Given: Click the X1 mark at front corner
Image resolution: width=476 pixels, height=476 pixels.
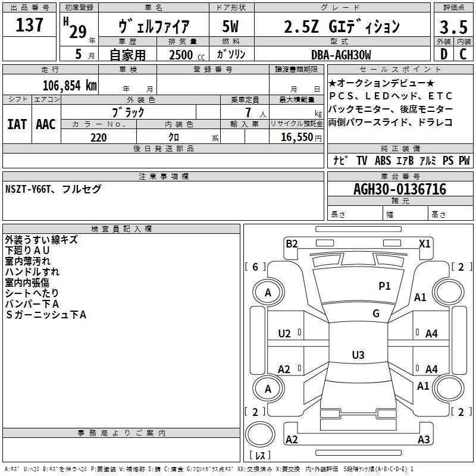Looking at the screenshot, I should (x=424, y=244).
